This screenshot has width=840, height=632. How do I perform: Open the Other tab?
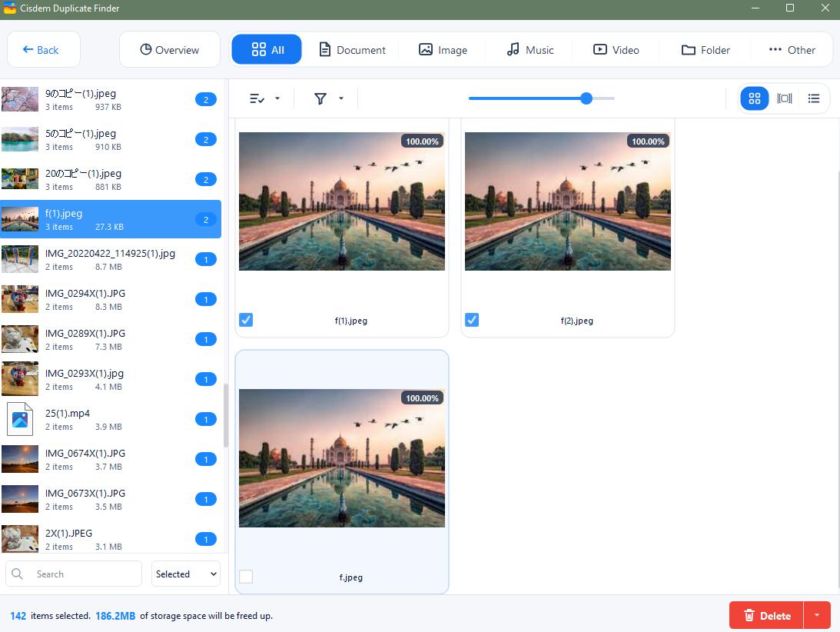pos(792,50)
